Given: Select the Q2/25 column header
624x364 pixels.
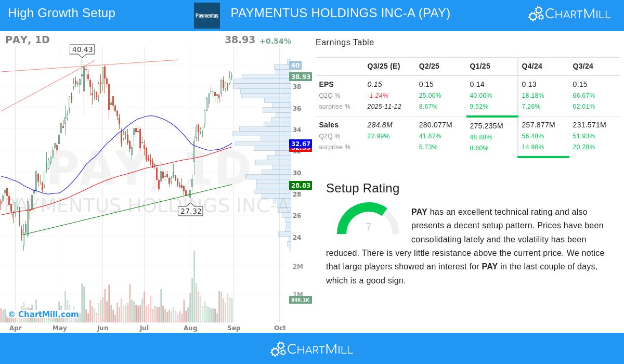Looking at the screenshot, I should click(429, 66).
